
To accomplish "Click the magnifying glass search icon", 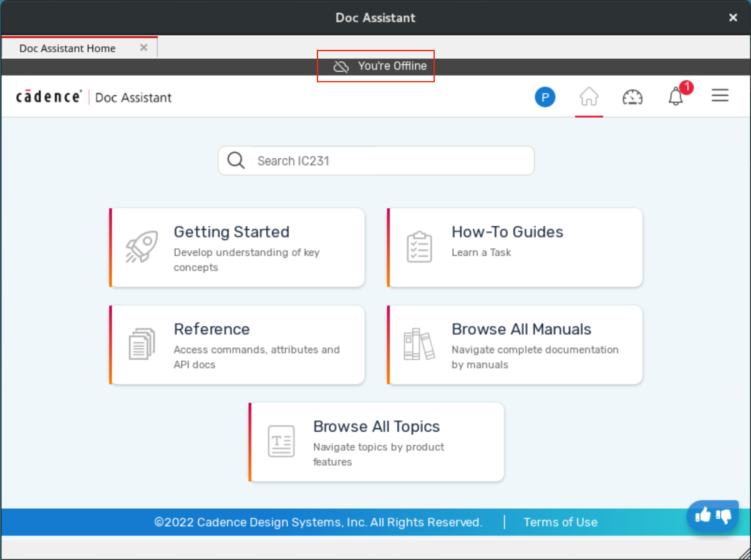I will pyautogui.click(x=236, y=161).
